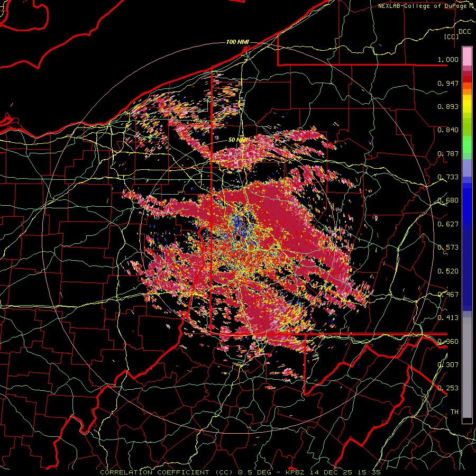
Task: Click the 0.413 legend value
Action: pyautogui.click(x=448, y=318)
